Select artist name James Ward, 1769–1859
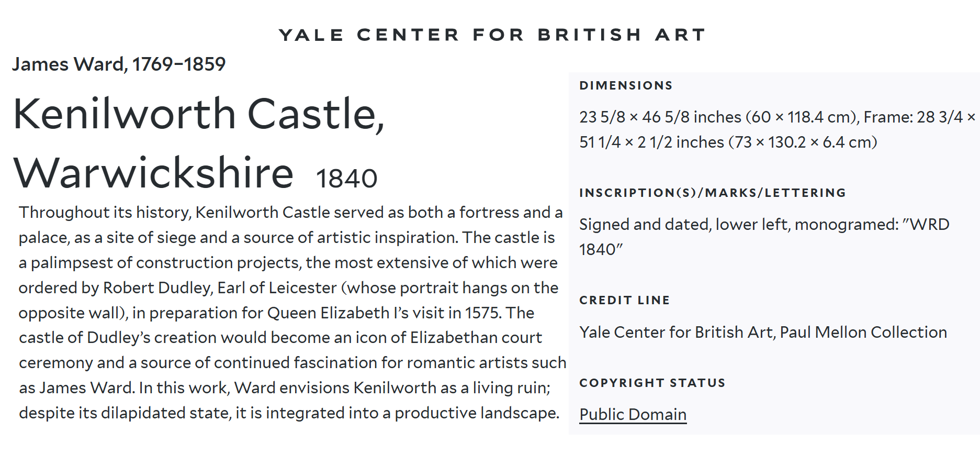This screenshot has width=980, height=465. coord(119,64)
